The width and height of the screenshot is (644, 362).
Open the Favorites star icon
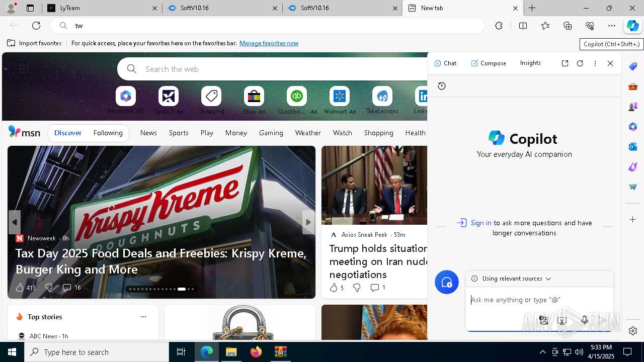click(545, 26)
